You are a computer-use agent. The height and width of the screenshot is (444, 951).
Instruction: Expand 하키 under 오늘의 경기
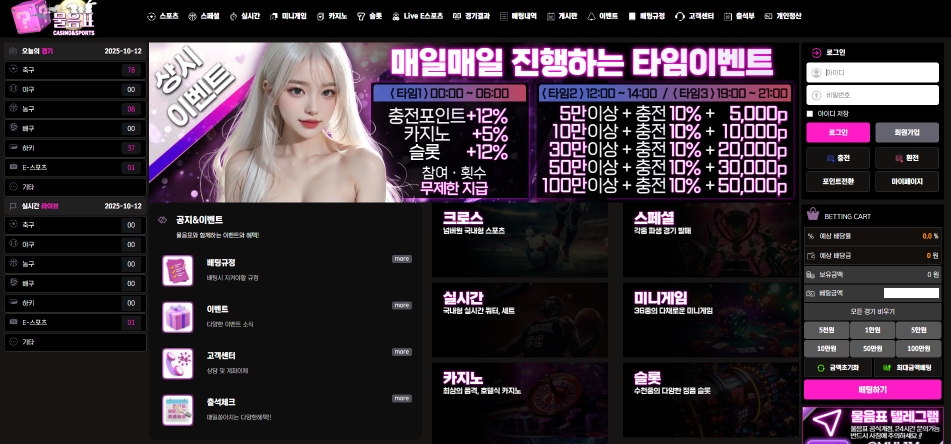coord(75,148)
